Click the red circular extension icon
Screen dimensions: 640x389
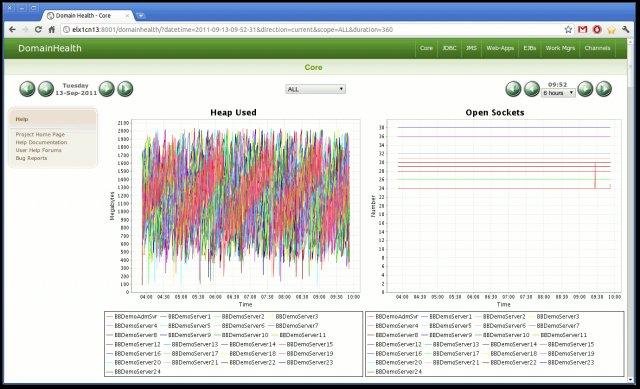coord(597,29)
